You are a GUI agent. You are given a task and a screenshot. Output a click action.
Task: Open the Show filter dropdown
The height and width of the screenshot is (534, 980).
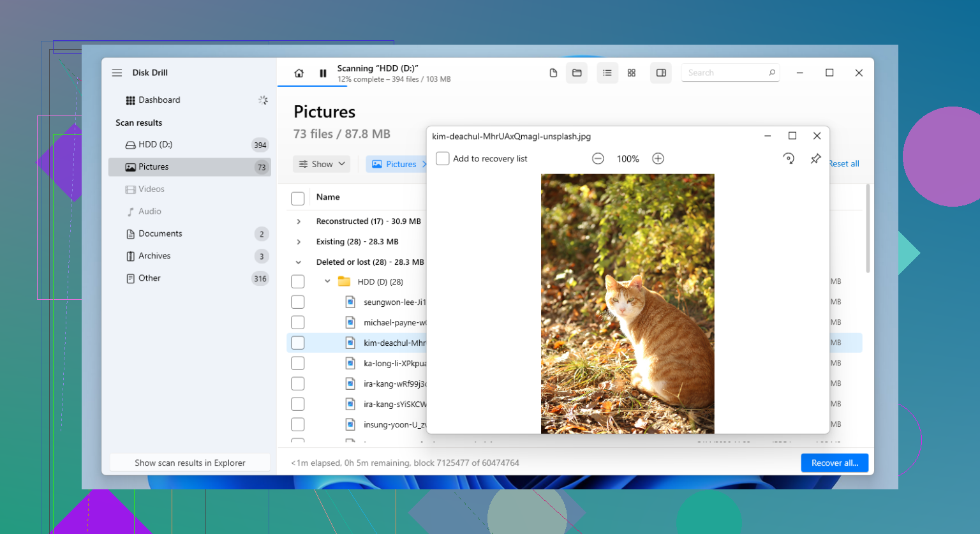pos(322,164)
